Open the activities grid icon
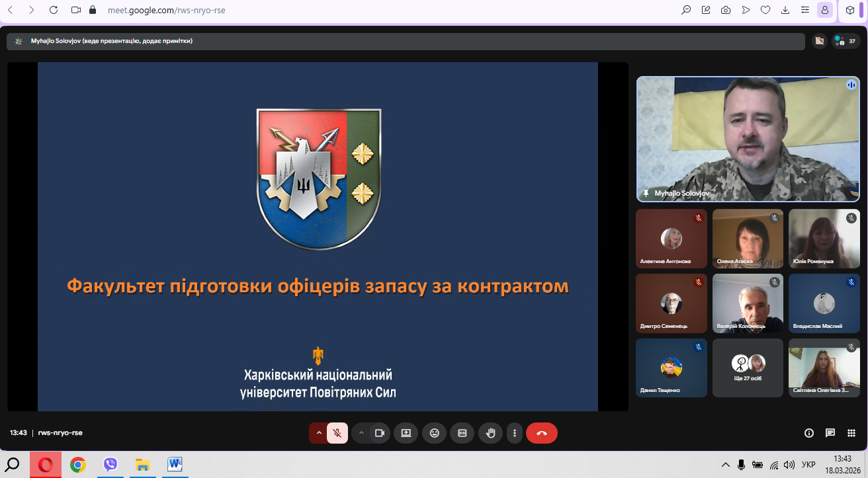Screen dimensions: 868x478 click(x=851, y=433)
